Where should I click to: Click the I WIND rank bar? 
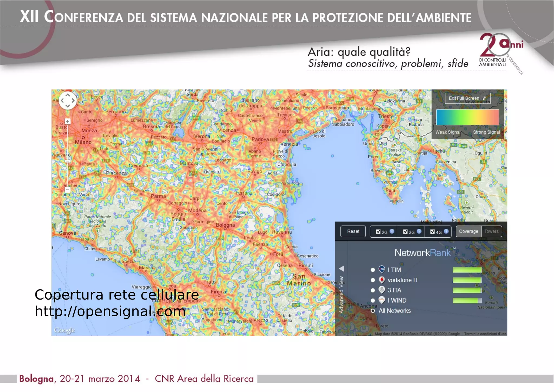(x=467, y=300)
